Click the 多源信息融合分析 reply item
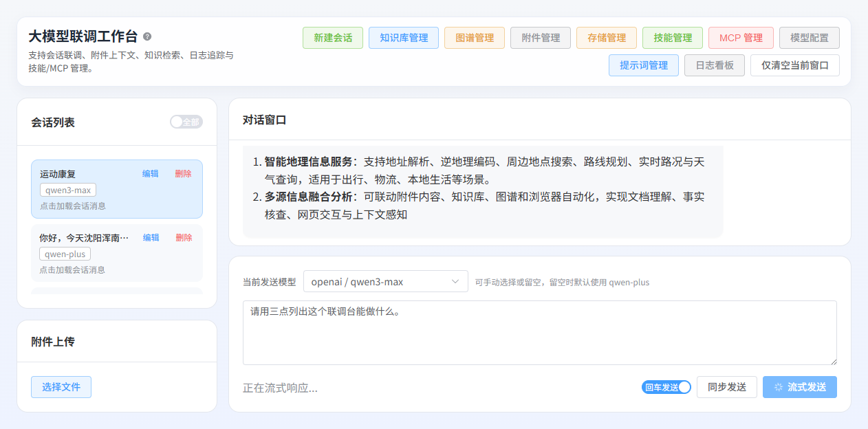The width and height of the screenshot is (868, 429). [485, 206]
